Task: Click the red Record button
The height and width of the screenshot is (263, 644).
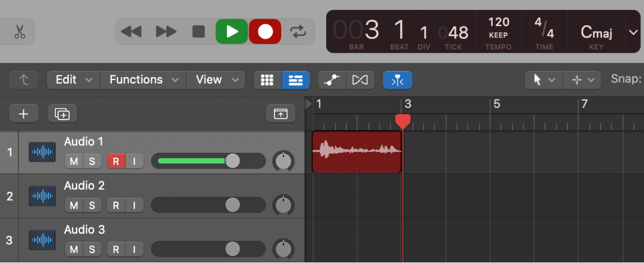Action: (265, 32)
